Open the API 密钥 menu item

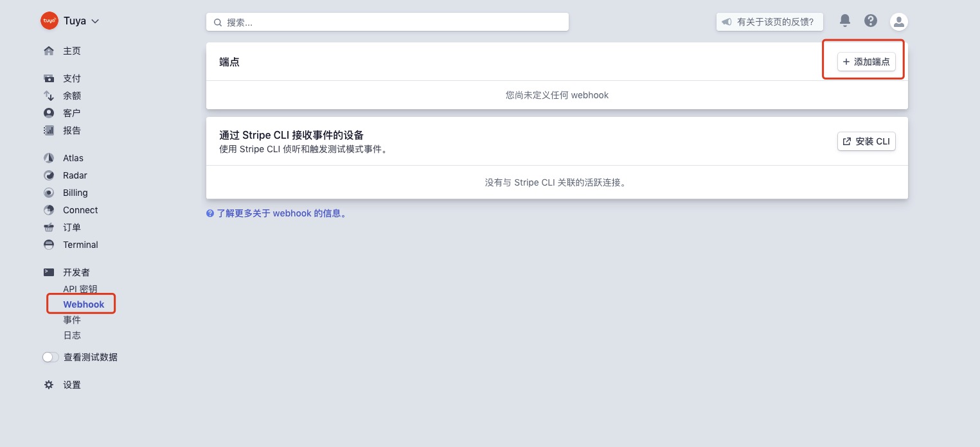pyautogui.click(x=80, y=289)
